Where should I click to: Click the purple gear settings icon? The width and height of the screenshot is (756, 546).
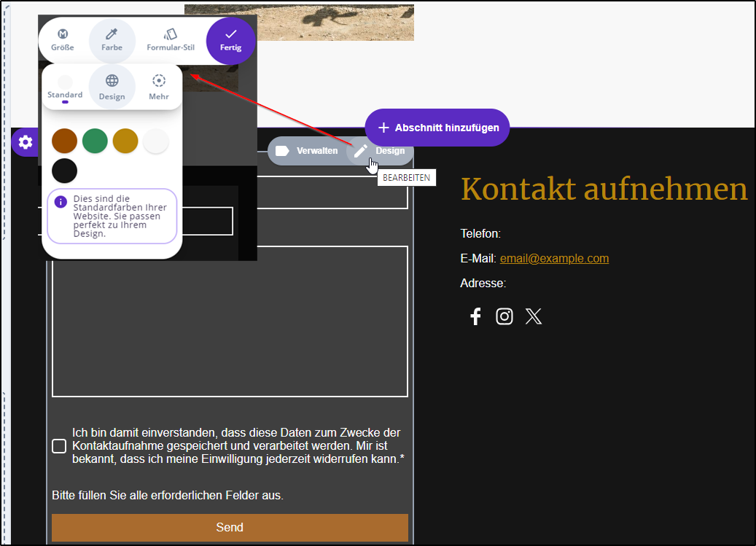[x=26, y=142]
